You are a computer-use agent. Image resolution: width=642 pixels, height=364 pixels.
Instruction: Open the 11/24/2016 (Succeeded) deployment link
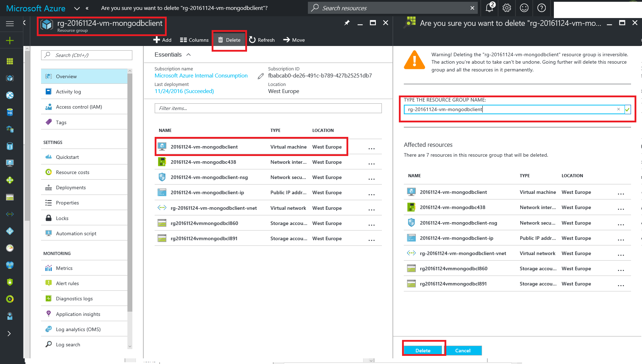(x=184, y=91)
